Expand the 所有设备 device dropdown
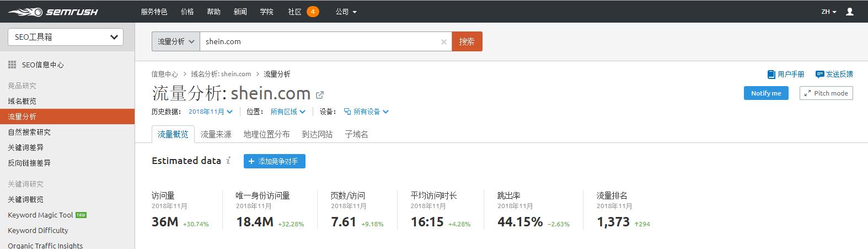Image resolution: width=868 pixels, height=249 pixels. [366, 112]
